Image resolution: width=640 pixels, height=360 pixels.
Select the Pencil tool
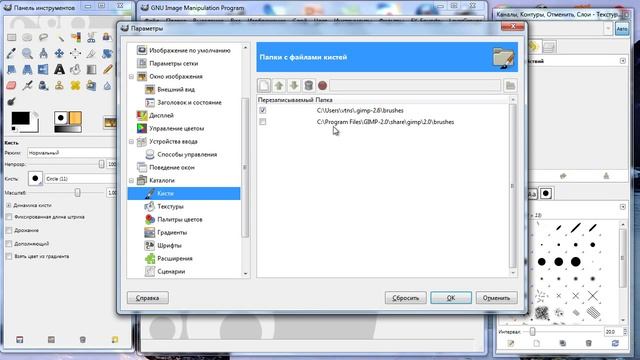(x=107, y=69)
